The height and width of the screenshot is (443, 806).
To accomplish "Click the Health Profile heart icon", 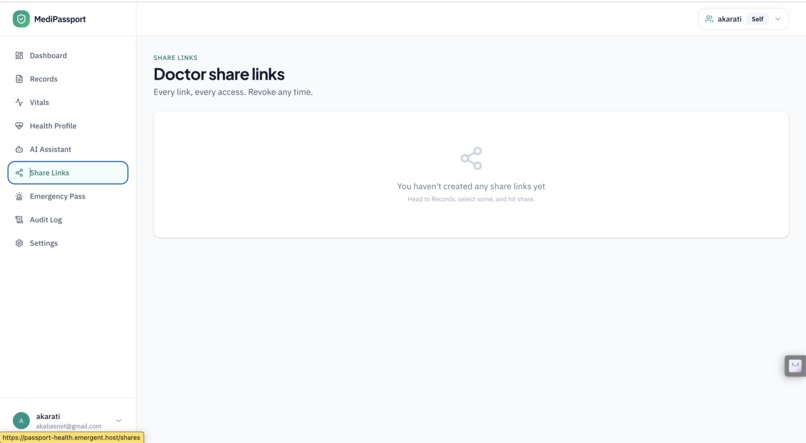I will pos(19,126).
